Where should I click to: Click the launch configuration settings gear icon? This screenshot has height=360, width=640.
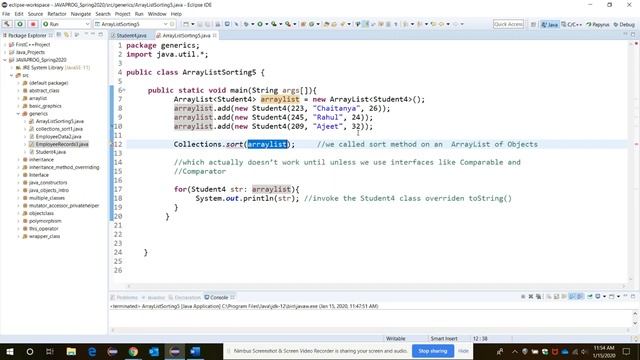click(x=172, y=24)
